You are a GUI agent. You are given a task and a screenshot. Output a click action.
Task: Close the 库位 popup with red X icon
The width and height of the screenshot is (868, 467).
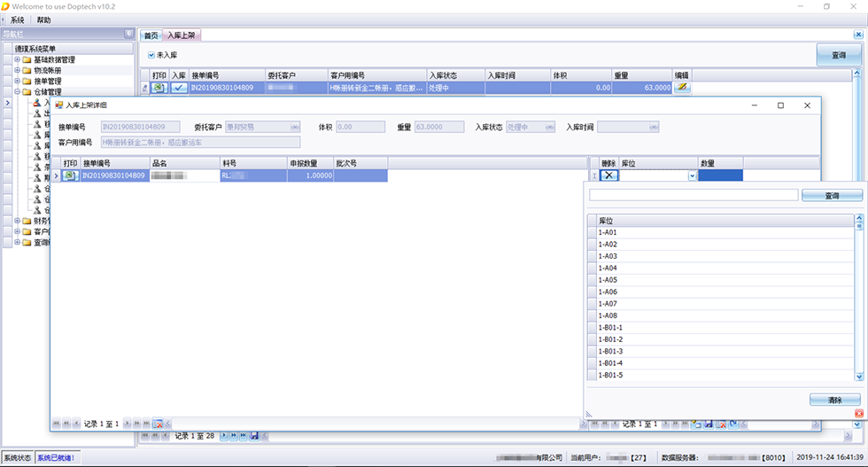coord(858,414)
